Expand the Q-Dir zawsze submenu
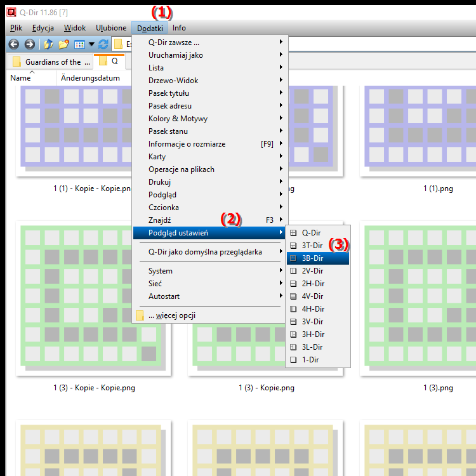 coord(210,43)
